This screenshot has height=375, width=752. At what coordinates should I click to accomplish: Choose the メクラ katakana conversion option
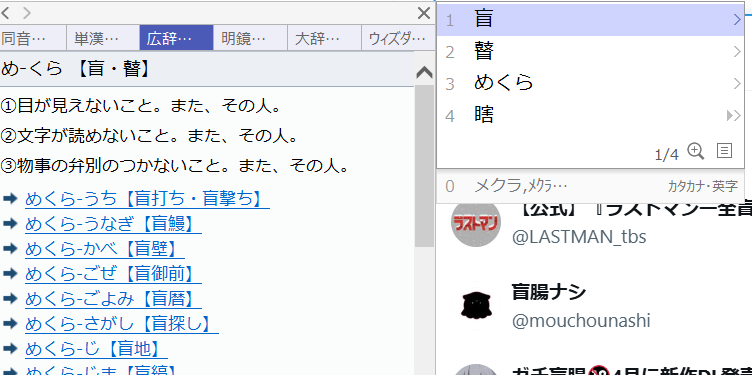(x=520, y=186)
